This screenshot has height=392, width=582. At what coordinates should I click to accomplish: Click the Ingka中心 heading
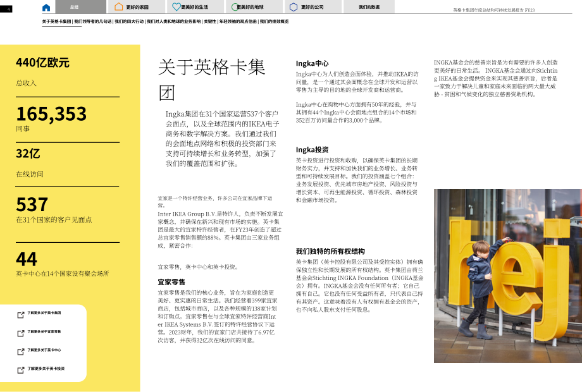tap(312, 63)
